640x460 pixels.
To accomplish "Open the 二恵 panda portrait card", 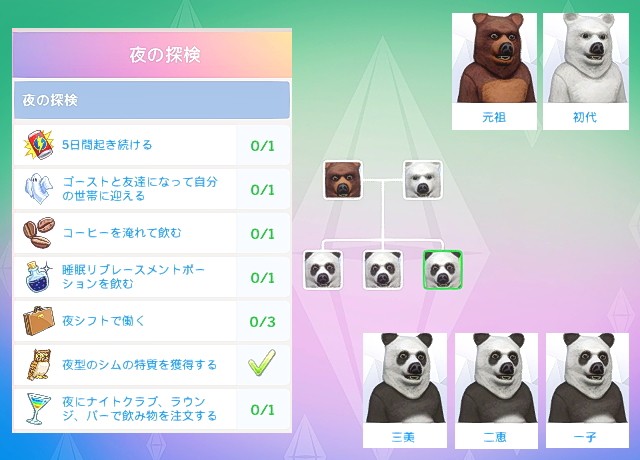I will coord(496,390).
